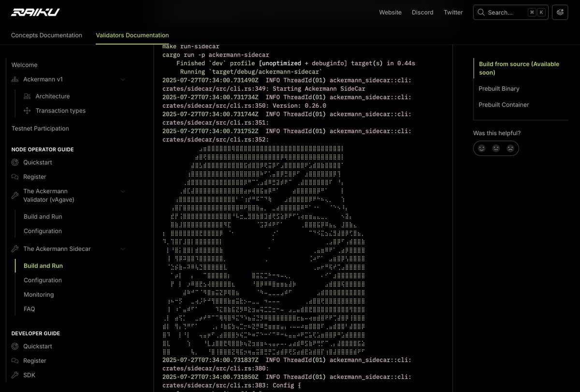This screenshot has width=580, height=392.
Task: Open the SDK page
Action: [x=29, y=375]
